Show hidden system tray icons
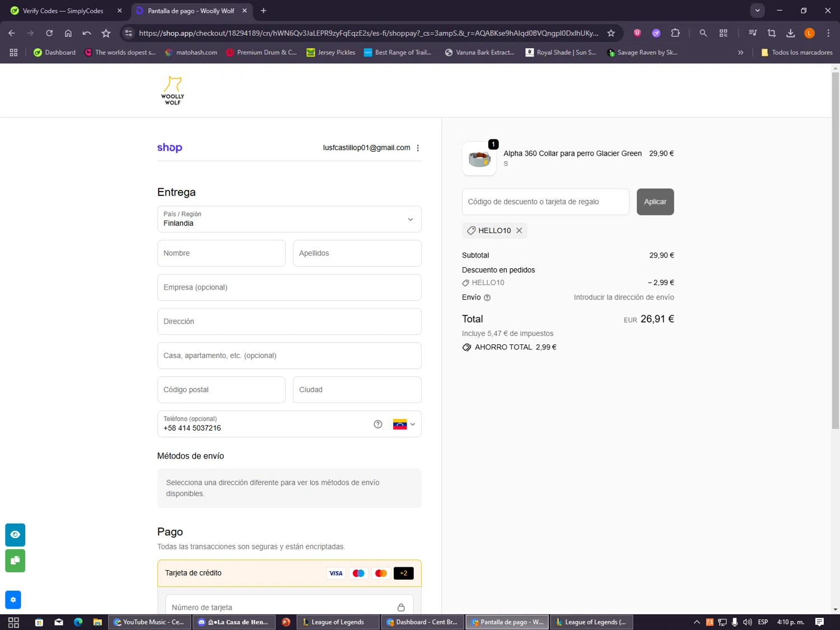 [x=697, y=622]
